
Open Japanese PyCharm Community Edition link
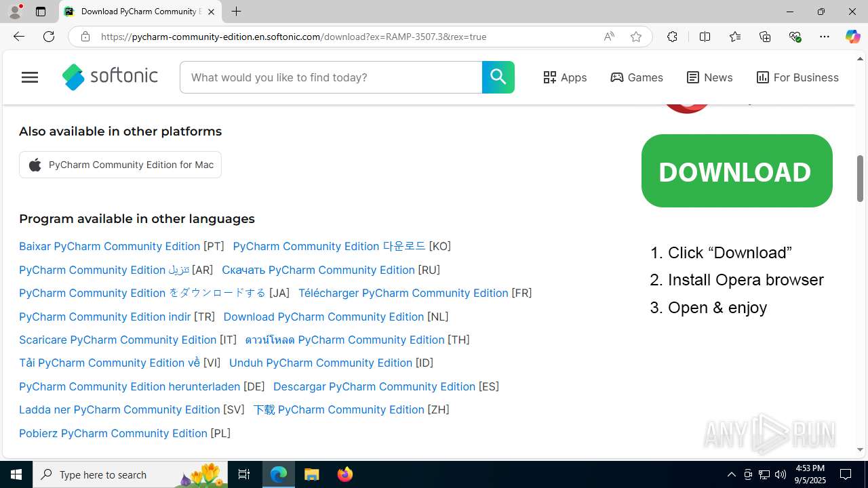click(x=142, y=293)
